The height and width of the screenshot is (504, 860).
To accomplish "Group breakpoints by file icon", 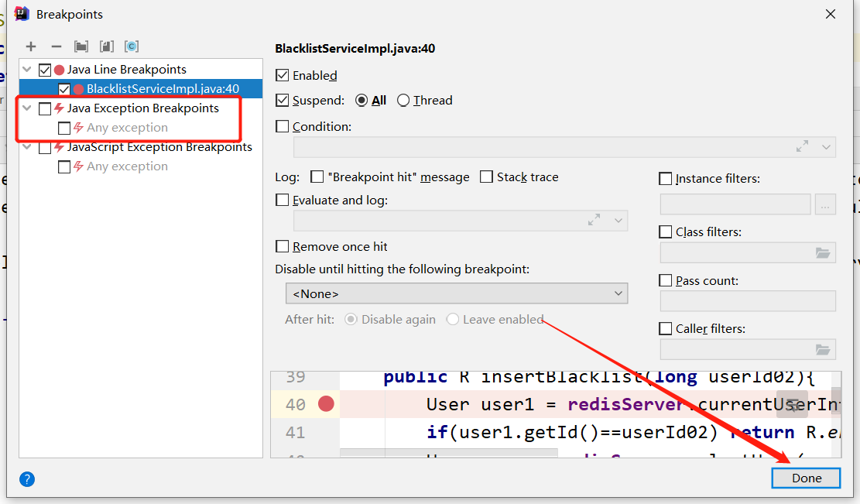I will coord(106,46).
